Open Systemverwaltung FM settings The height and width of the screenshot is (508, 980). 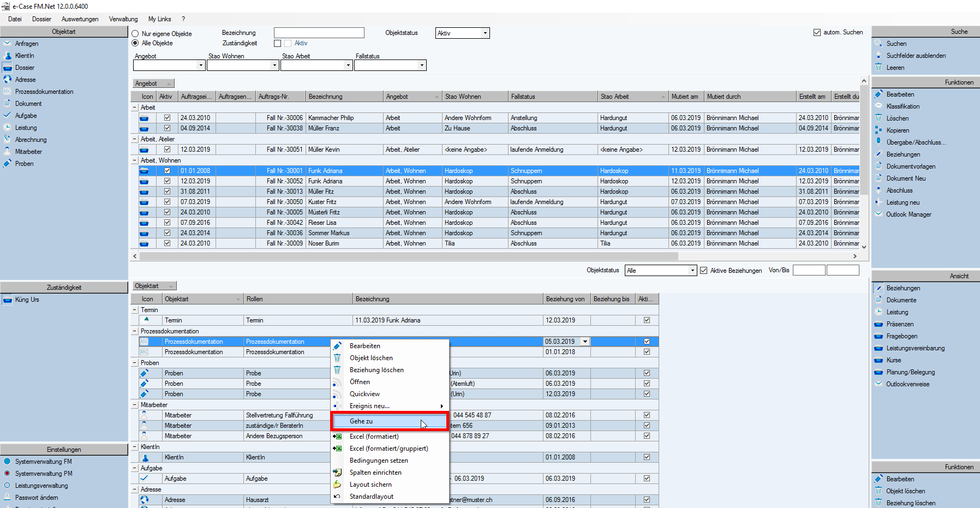(44, 462)
